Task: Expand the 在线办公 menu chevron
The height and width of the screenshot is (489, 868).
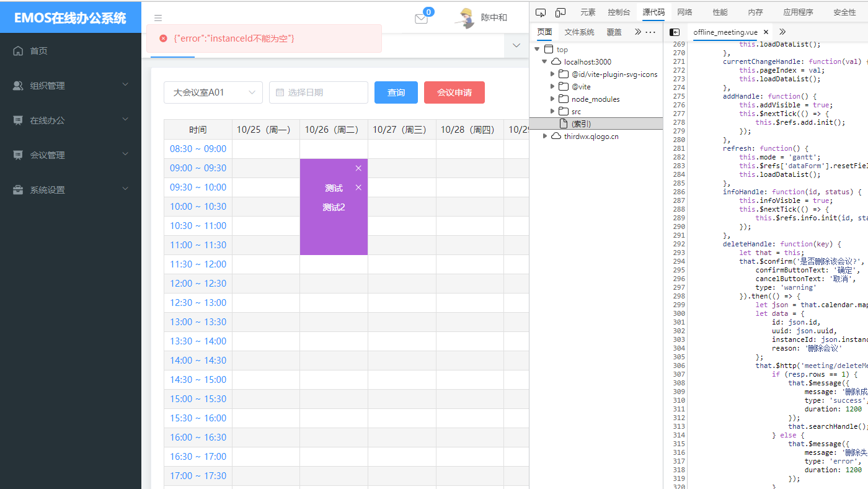Action: pyautogui.click(x=125, y=120)
